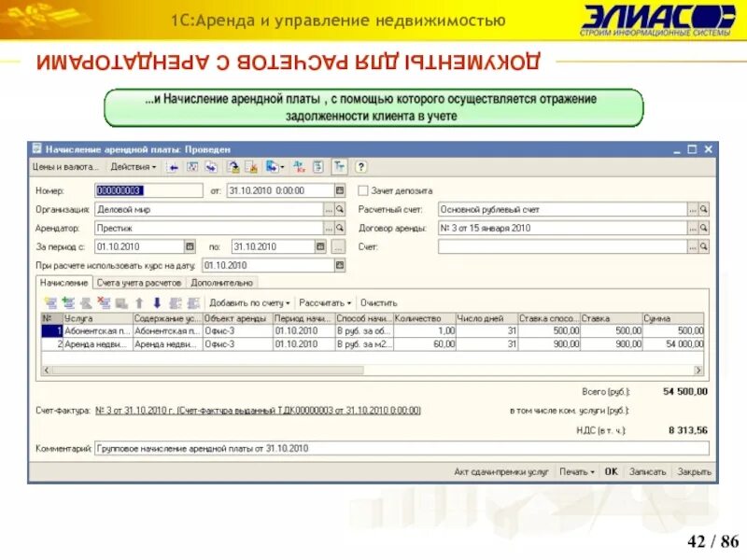Select the 54 000,00 sum cell
The image size is (747, 560).
coord(673,343)
